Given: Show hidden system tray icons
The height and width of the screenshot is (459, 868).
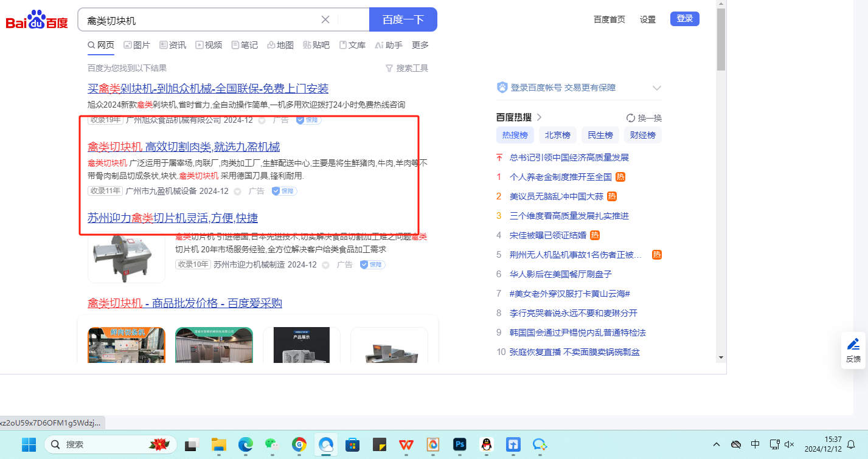Looking at the screenshot, I should point(717,444).
